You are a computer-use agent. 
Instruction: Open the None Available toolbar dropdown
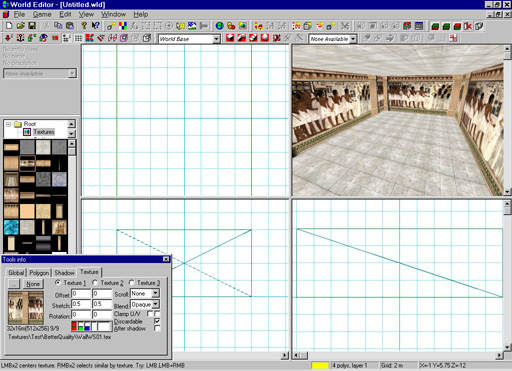(x=353, y=39)
